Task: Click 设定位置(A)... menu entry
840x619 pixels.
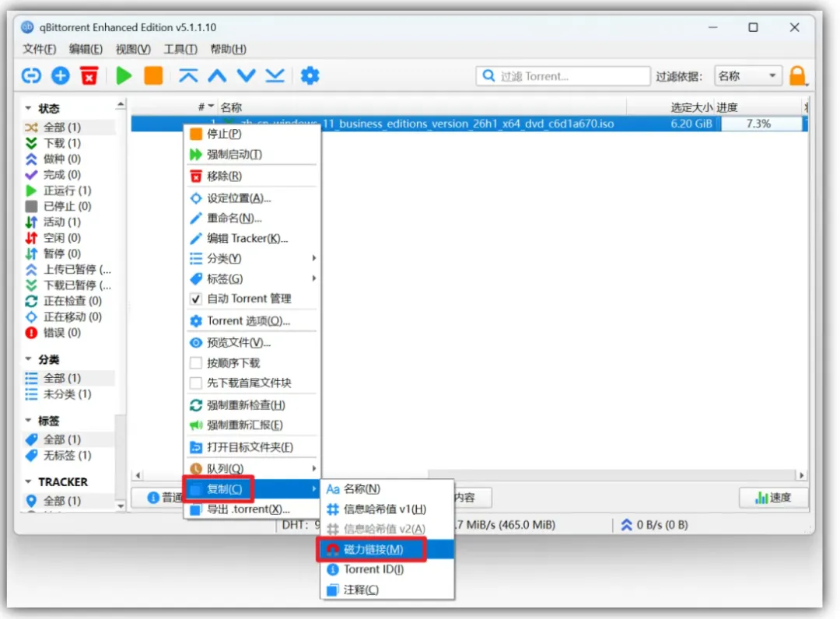Action: coord(251,198)
